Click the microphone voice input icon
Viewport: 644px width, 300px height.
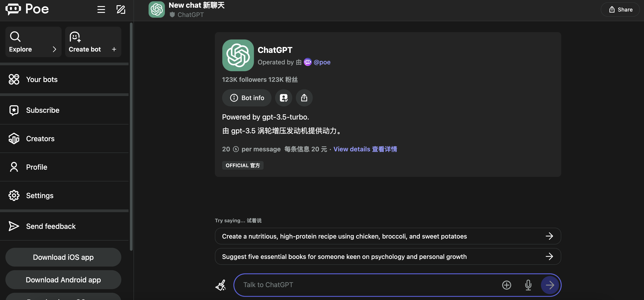coord(528,285)
